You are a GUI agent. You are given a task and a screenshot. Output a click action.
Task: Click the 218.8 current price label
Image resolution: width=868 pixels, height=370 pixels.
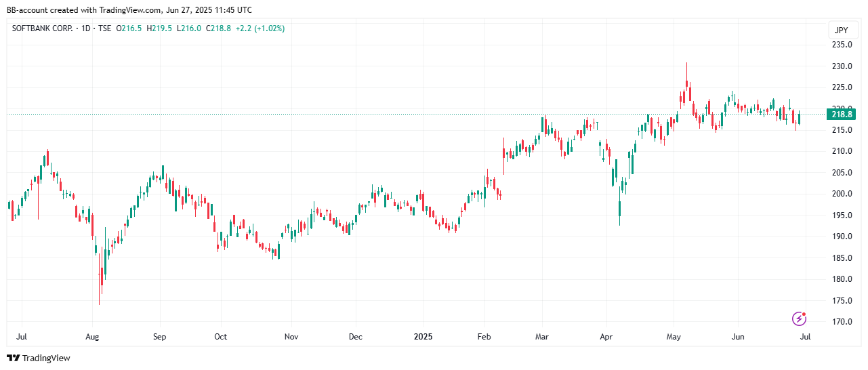tap(841, 114)
